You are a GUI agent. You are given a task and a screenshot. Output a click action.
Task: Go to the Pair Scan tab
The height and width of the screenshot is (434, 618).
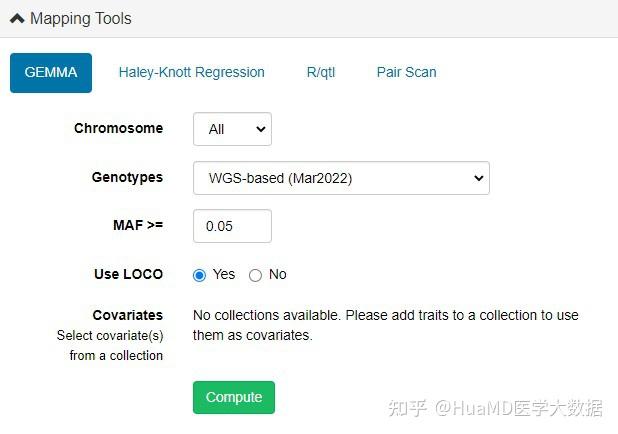pos(406,73)
